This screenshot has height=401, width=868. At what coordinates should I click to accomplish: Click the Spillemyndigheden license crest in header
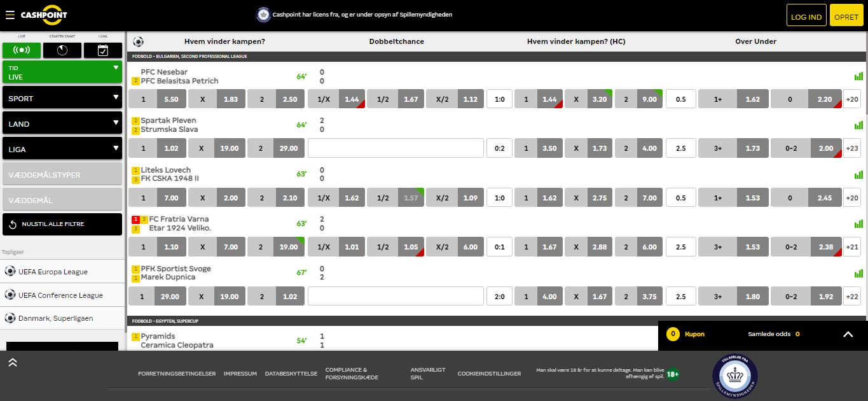click(x=263, y=14)
